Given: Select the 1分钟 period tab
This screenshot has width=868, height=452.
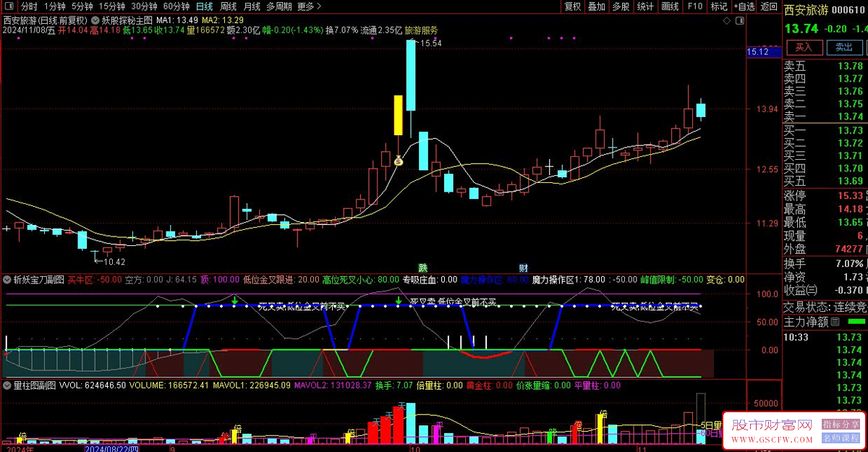Looking at the screenshot, I should (55, 7).
